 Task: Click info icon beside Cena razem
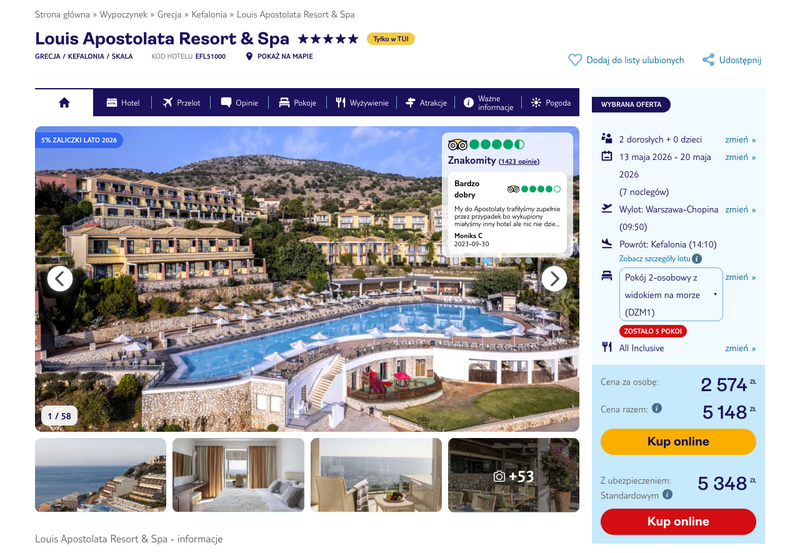(x=657, y=408)
